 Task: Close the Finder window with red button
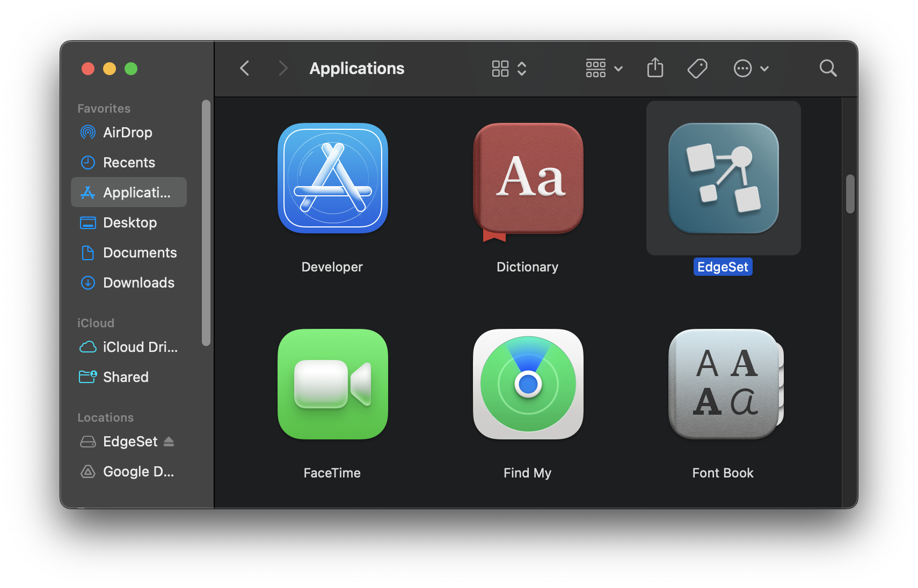88,69
